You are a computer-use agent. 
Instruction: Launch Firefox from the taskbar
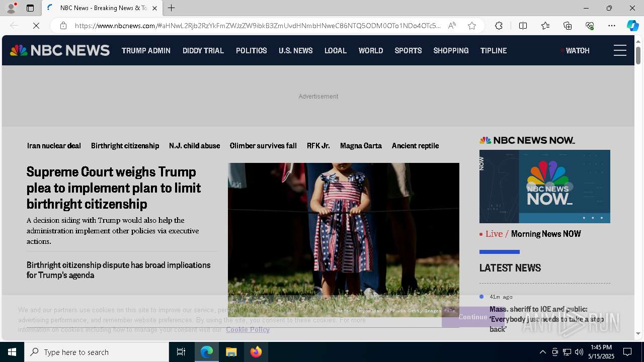click(x=256, y=352)
